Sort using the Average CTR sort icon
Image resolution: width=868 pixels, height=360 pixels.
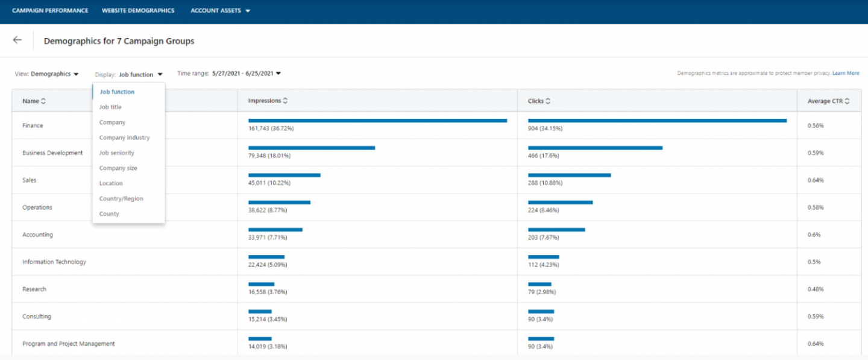coord(846,101)
